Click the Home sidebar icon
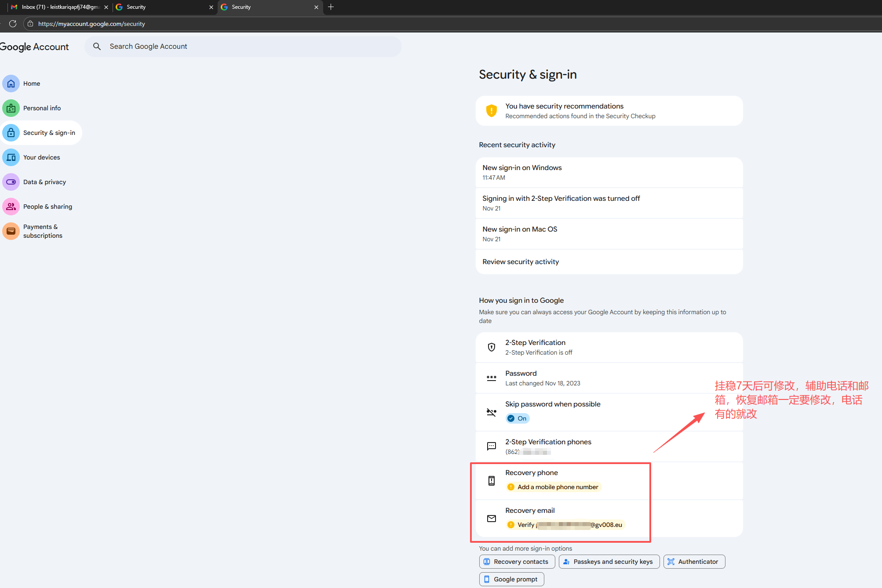The width and height of the screenshot is (882, 588). pyautogui.click(x=11, y=83)
